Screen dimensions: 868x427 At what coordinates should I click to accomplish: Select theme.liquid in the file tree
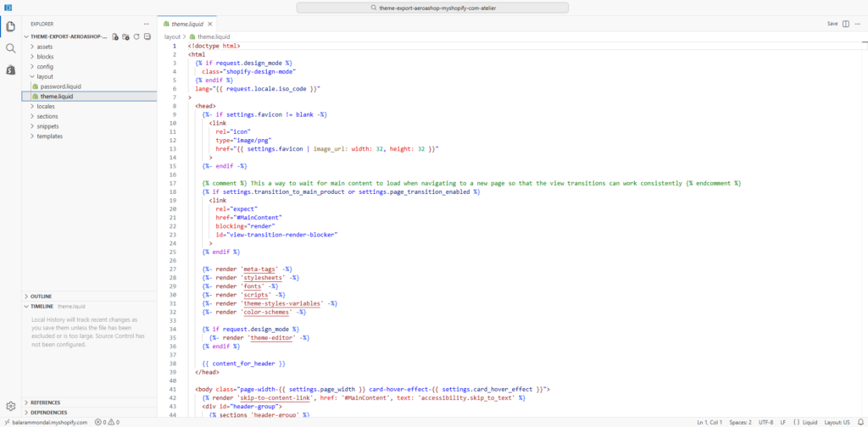pyautogui.click(x=89, y=97)
